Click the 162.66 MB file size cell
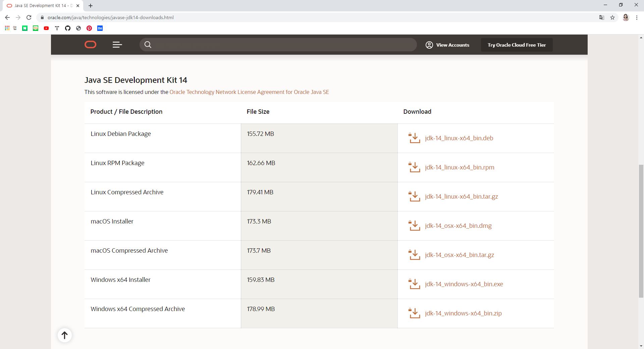Screen dimensions: 644x349 coord(319,167)
